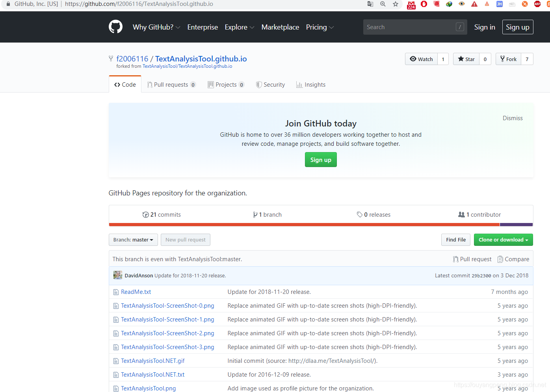Expand the Pricing dropdown menu

[x=320, y=27]
